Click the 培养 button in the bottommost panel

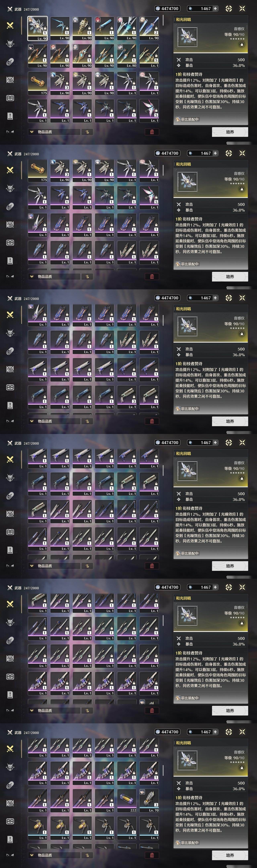pyautogui.click(x=230, y=855)
